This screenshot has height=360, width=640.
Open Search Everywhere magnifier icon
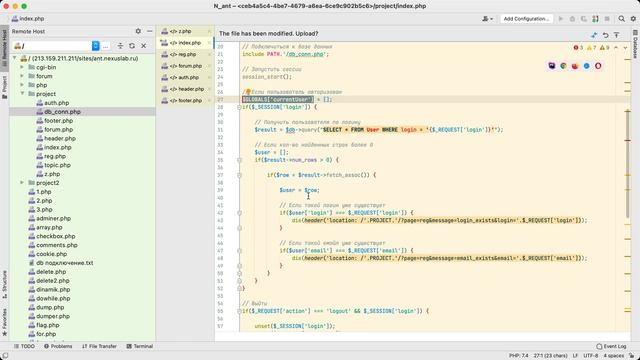coord(621,19)
